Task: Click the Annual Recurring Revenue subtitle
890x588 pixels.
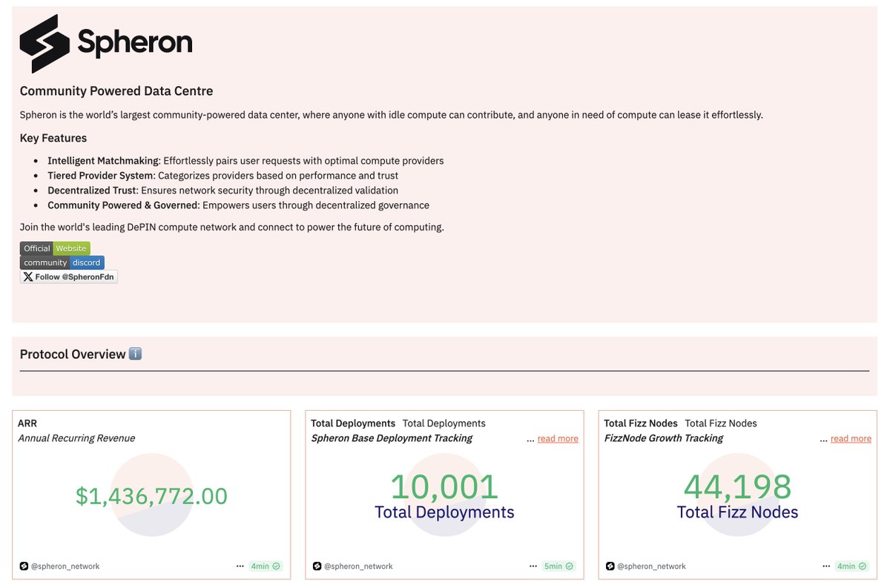Action: coord(76,438)
